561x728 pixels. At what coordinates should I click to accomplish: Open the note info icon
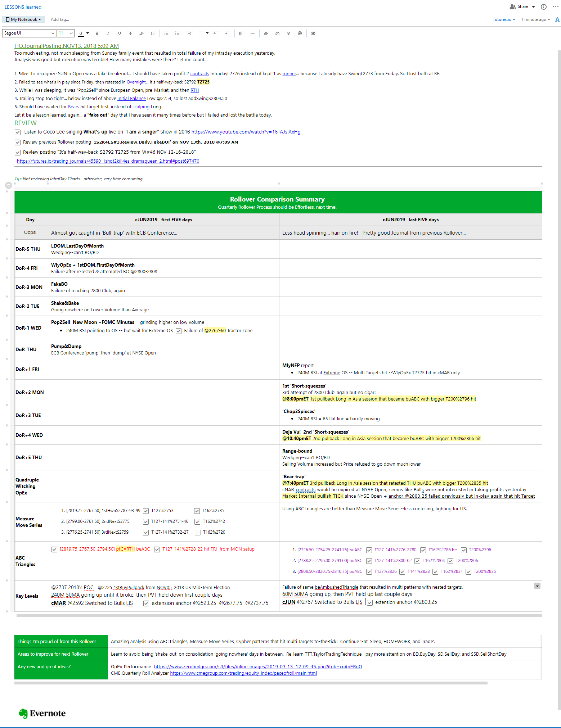click(544, 7)
